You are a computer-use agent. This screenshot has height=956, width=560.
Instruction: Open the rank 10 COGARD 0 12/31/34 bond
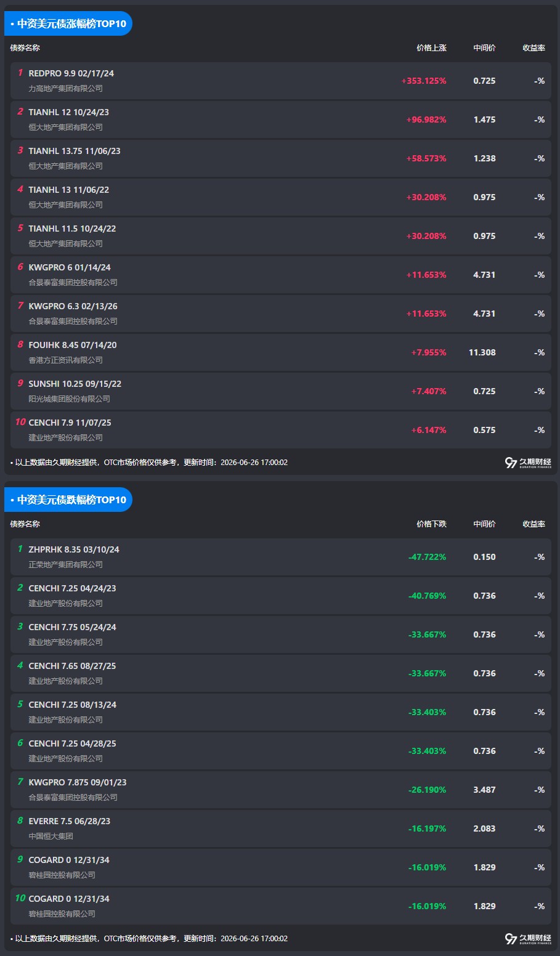tap(281, 906)
